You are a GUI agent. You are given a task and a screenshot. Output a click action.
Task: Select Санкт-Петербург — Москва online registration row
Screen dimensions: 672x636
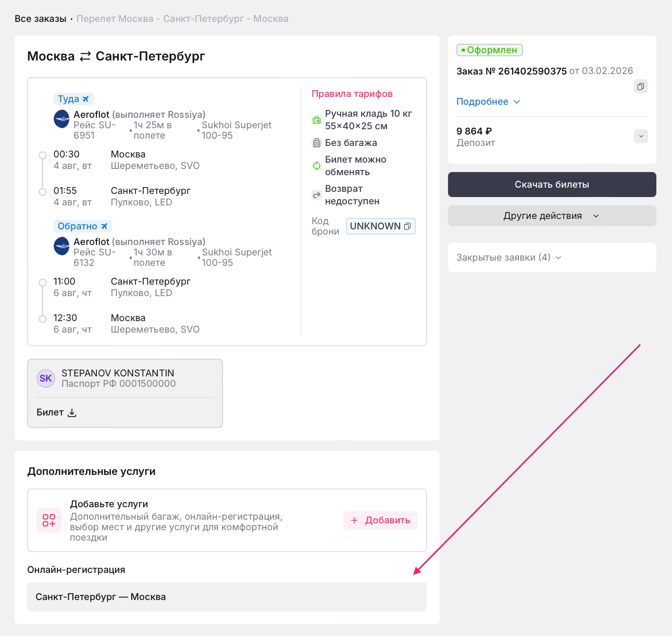click(x=227, y=597)
